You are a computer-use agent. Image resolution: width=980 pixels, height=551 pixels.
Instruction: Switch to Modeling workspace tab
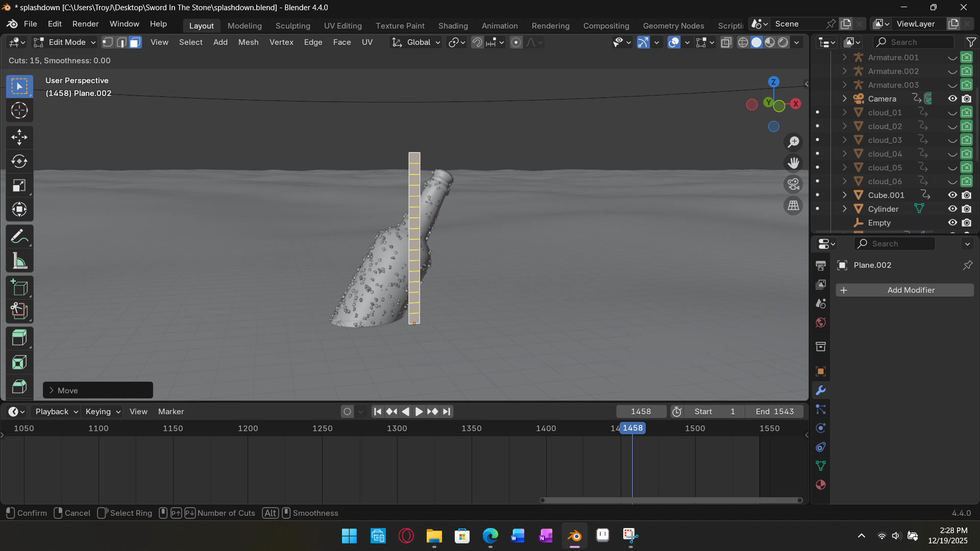[x=244, y=26]
